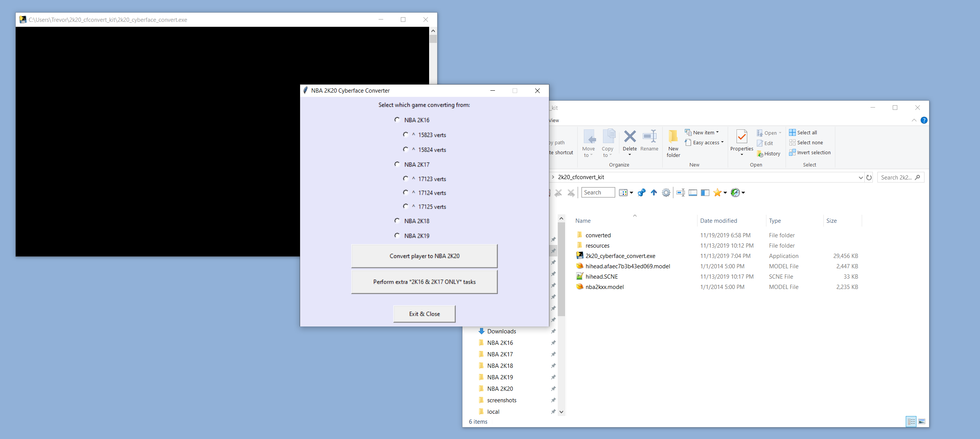Choose the 15824 verts radio option
980x439 pixels.
[406, 150]
